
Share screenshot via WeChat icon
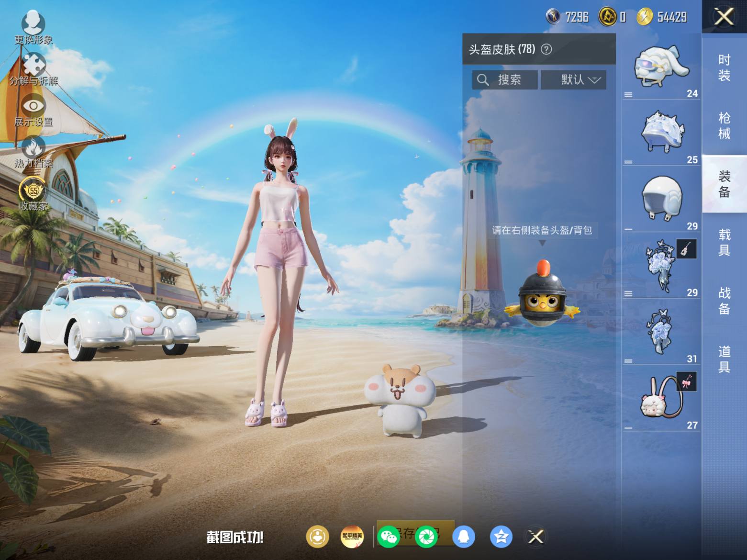[x=389, y=537]
